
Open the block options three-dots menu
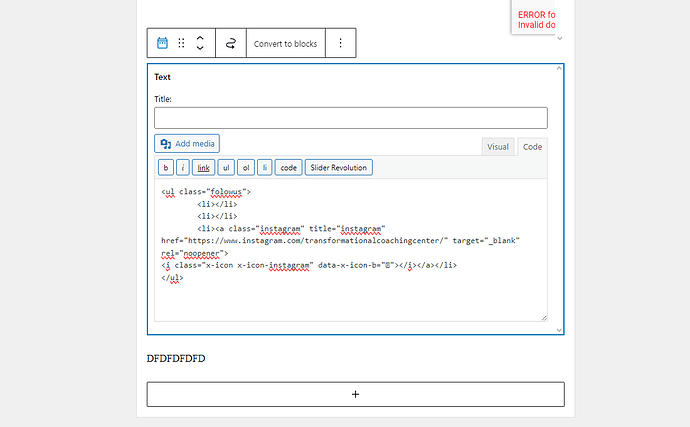[341, 43]
